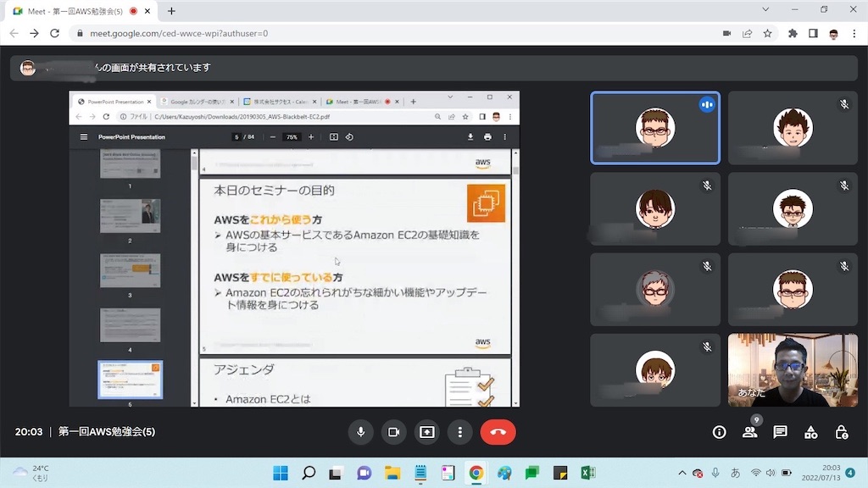Open more options in Meet call controls
The width and height of the screenshot is (868, 488).
(x=460, y=432)
